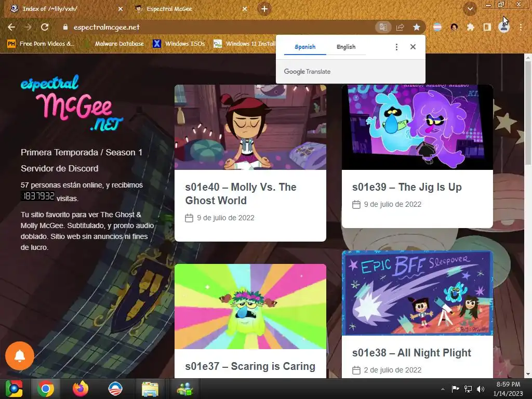Image resolution: width=532 pixels, height=399 pixels.
Task: Click the site security lock icon
Action: click(65, 27)
